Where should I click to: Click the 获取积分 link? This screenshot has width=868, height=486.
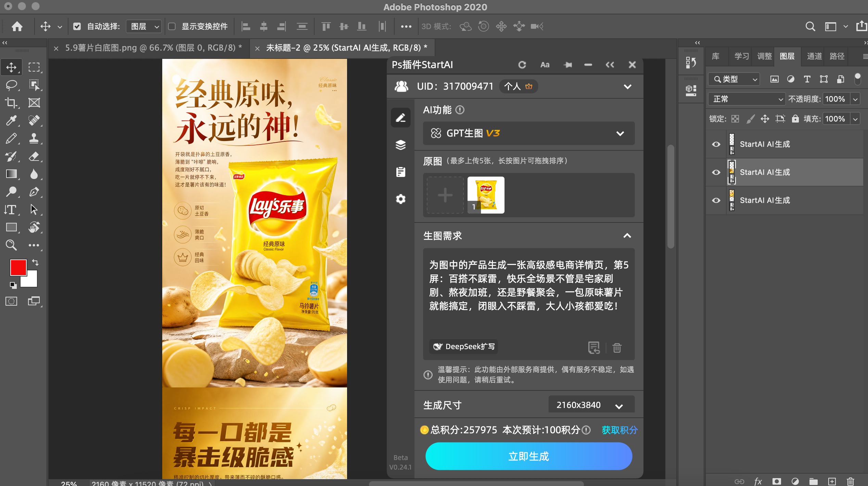[x=620, y=430]
